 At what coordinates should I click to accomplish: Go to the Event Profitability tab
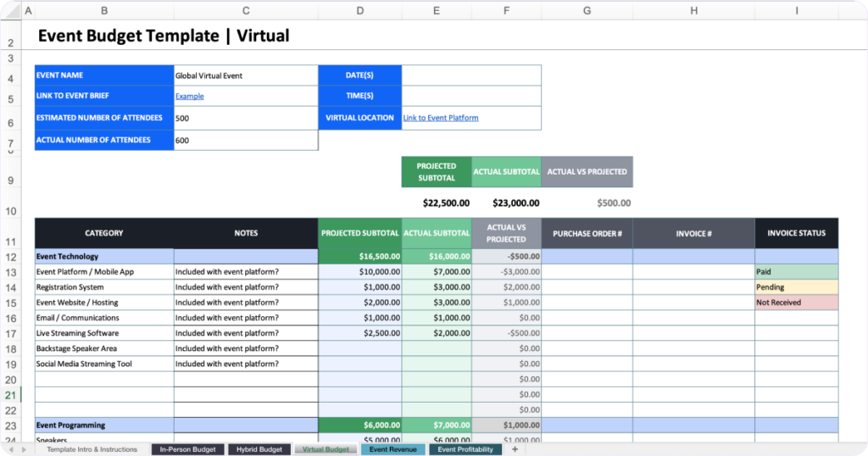coord(465,449)
